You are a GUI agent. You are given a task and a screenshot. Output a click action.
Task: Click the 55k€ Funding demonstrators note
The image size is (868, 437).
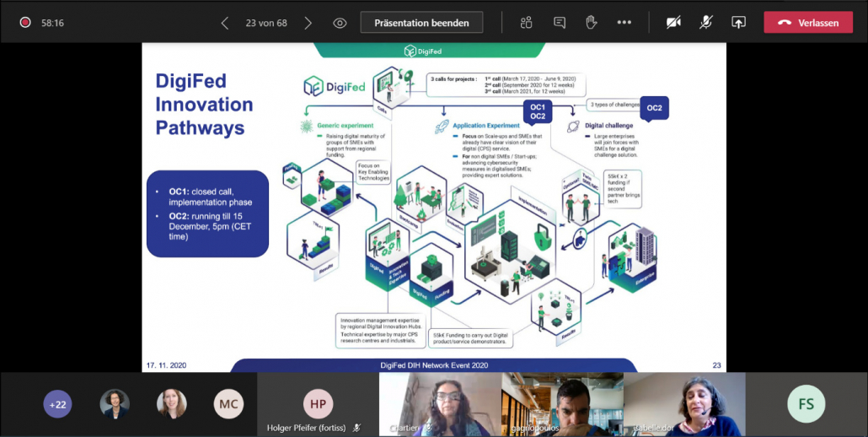coord(471,338)
